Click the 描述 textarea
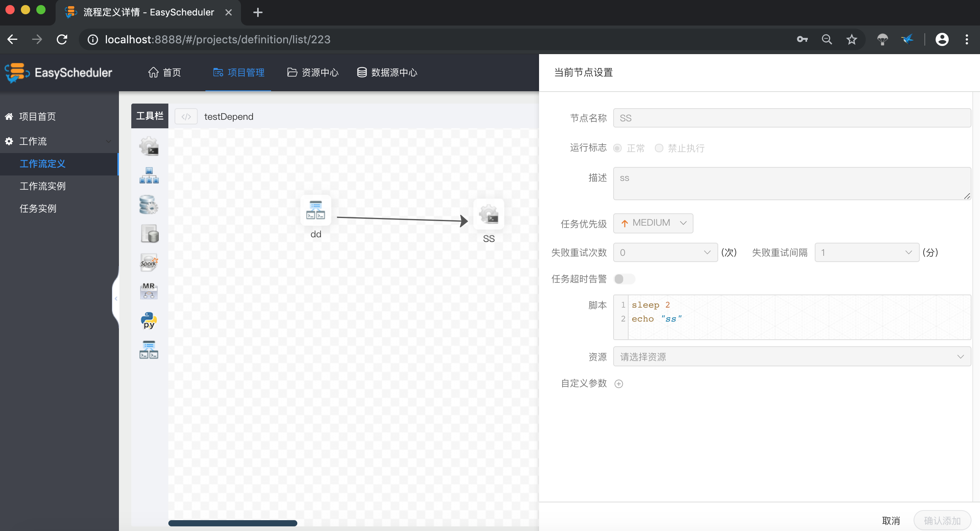 tap(792, 184)
